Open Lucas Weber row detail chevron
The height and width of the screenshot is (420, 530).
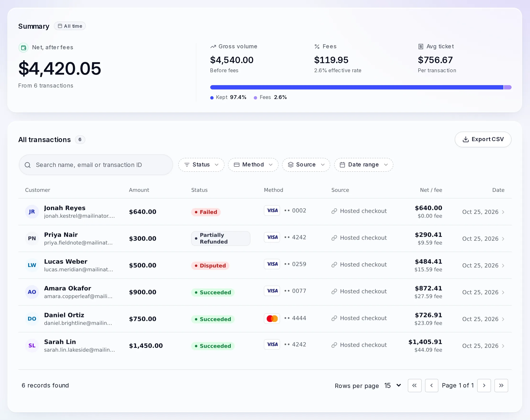503,265
